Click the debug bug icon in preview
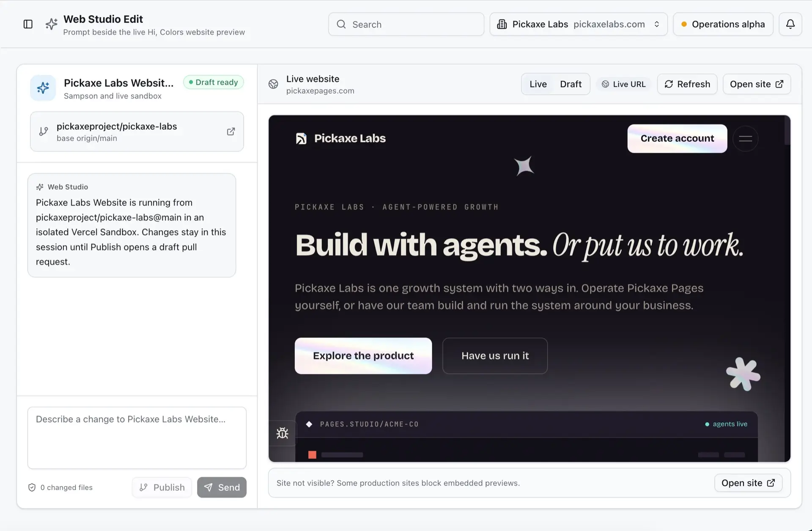This screenshot has width=812, height=531. 282,433
